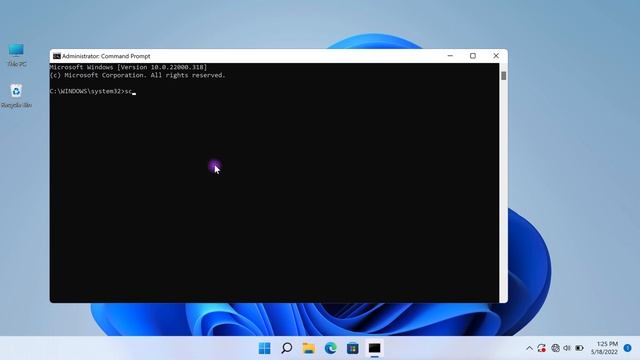Show hidden system tray icons
This screenshot has width=640, height=360.
click(x=529, y=348)
